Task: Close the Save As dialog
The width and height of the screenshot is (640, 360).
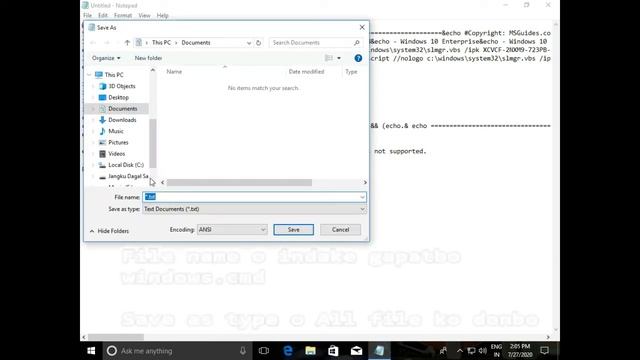Action: click(362, 27)
